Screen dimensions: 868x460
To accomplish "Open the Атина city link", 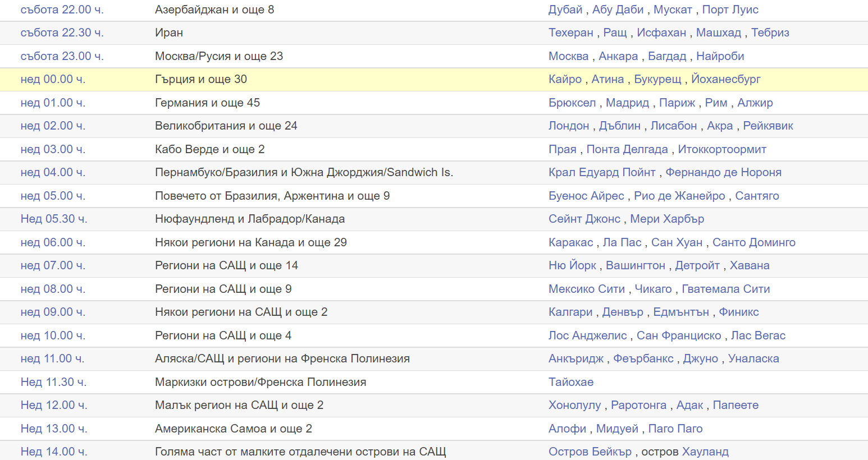I will [x=607, y=79].
